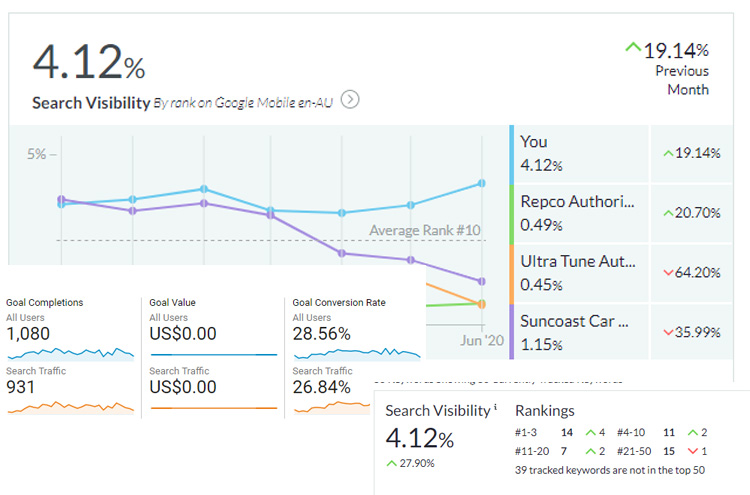Click the green up arrow beside 27.90%
750x495 pixels.
pos(392,462)
